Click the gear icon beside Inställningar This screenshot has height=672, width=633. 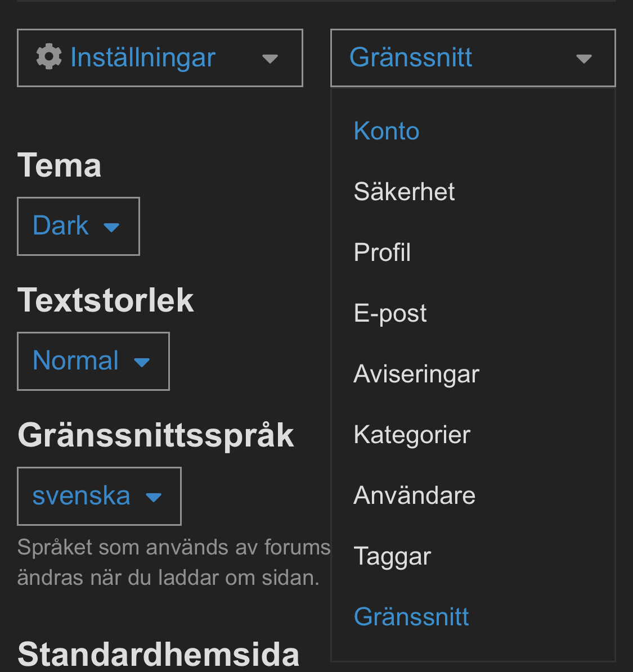(x=49, y=57)
